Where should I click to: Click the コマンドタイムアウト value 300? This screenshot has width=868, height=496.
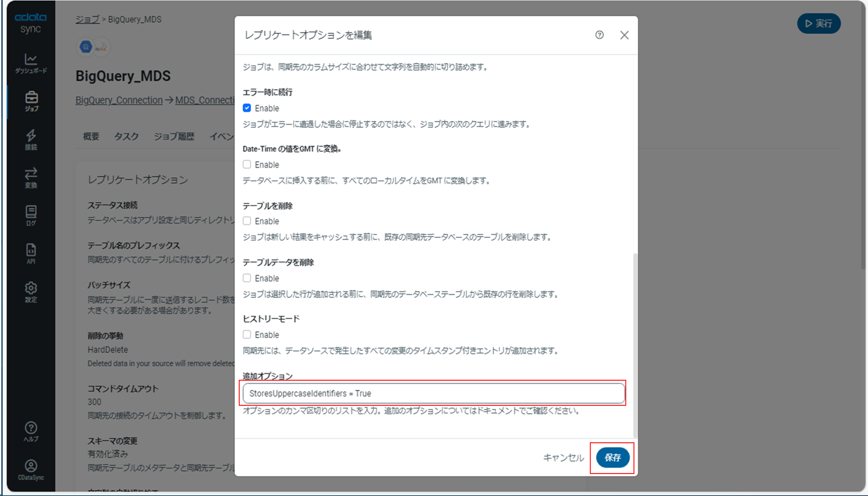click(94, 402)
